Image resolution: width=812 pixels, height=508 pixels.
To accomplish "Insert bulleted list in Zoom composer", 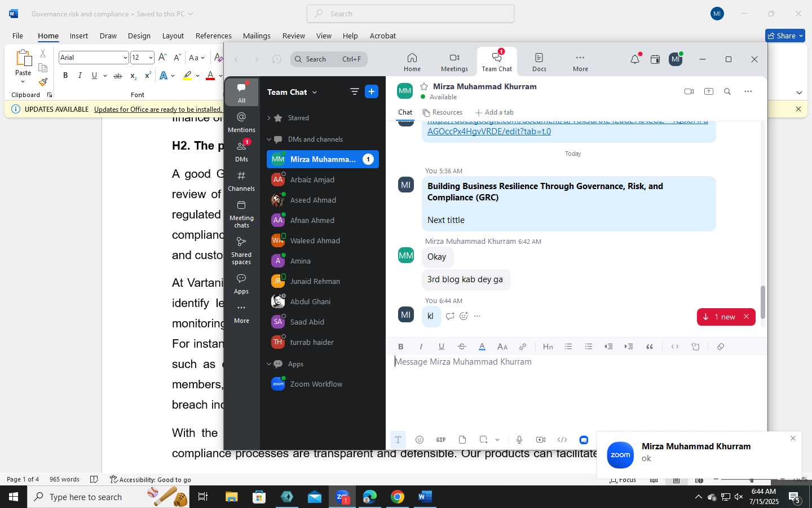I will (x=568, y=347).
